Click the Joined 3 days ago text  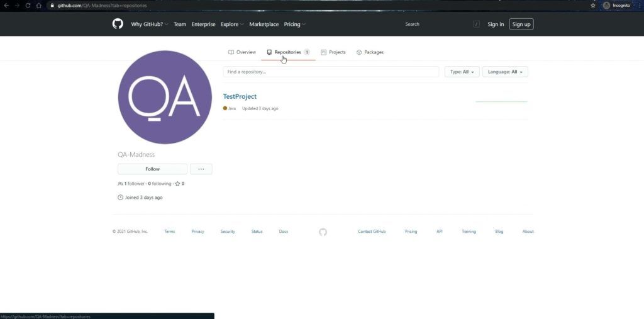[144, 198]
